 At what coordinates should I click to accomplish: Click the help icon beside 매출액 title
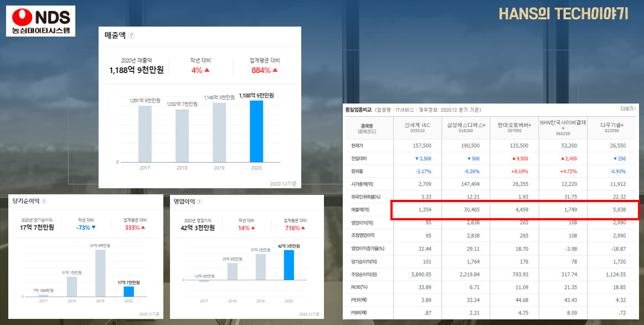tap(131, 36)
